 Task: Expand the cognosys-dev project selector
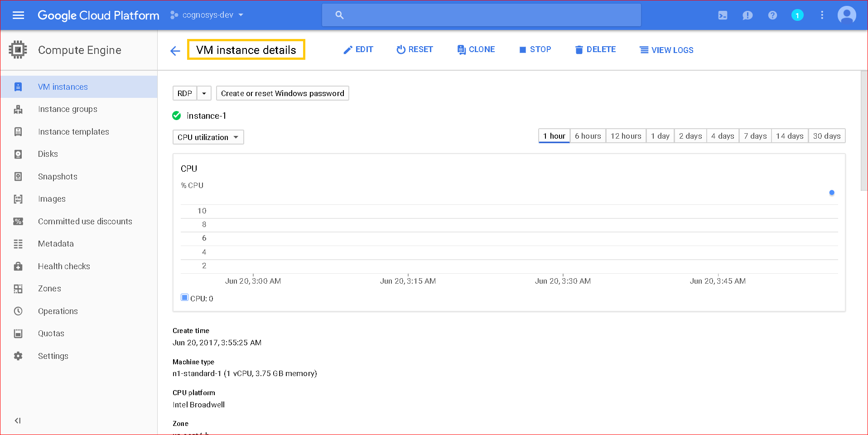coord(207,15)
